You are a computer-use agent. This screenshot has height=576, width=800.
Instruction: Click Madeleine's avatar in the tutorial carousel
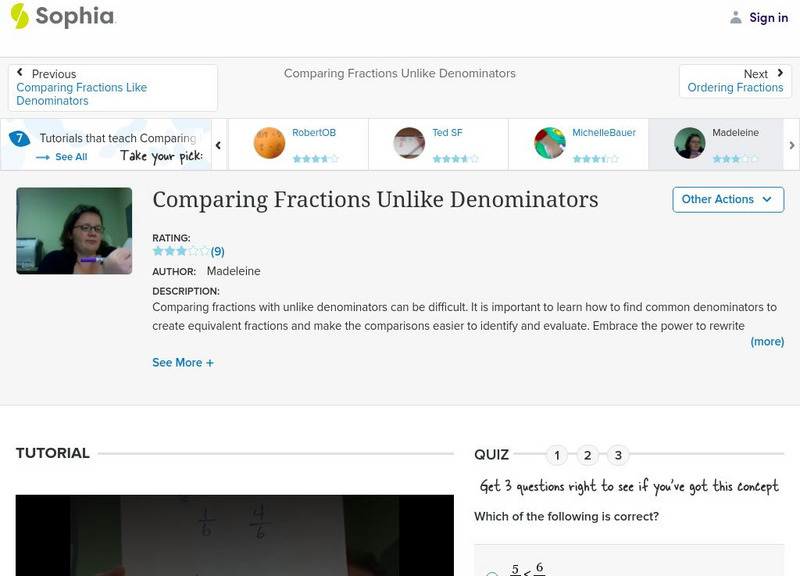689,143
